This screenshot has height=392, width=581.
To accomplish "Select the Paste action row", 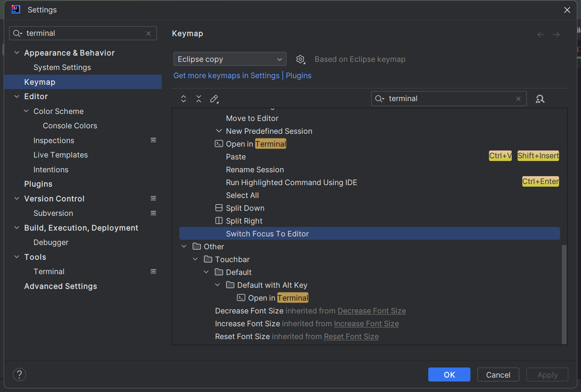I will (x=369, y=156).
